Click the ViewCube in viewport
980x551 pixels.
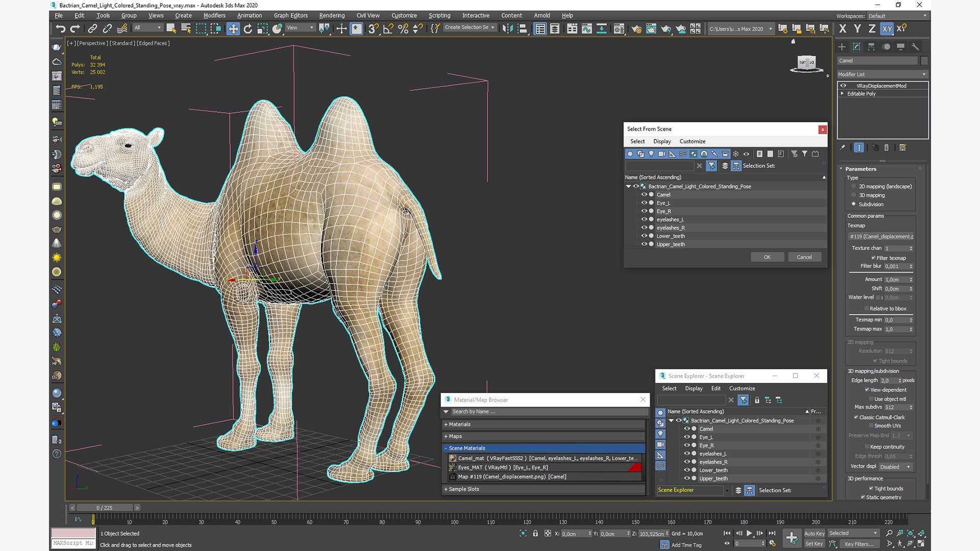806,63
